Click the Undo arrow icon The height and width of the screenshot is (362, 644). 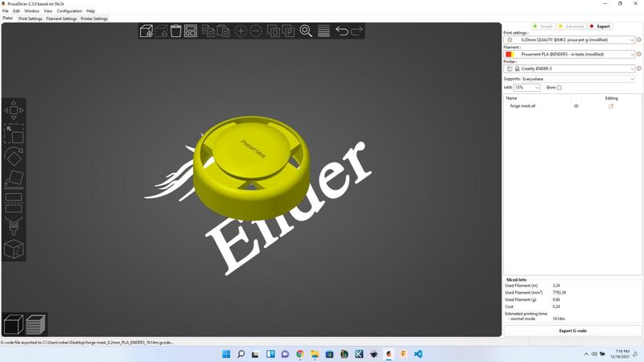pos(341,31)
